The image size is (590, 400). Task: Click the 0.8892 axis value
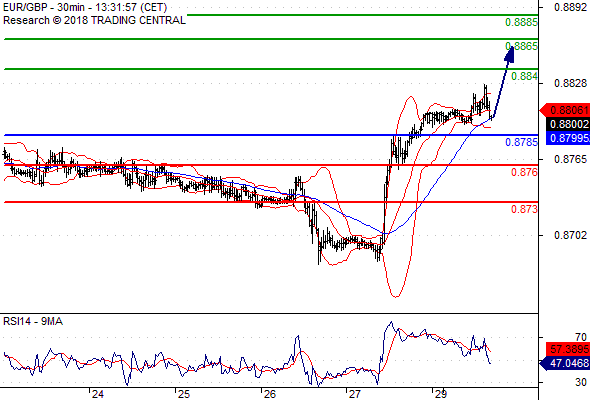coord(570,8)
